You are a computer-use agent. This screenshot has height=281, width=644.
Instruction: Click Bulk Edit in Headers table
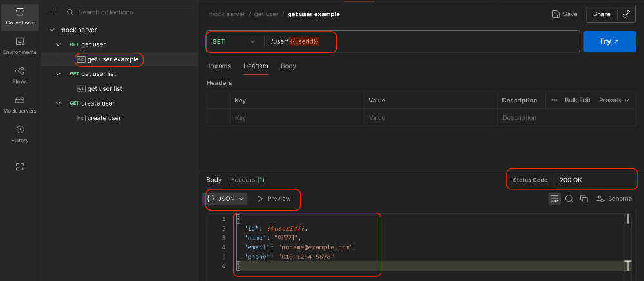click(578, 101)
